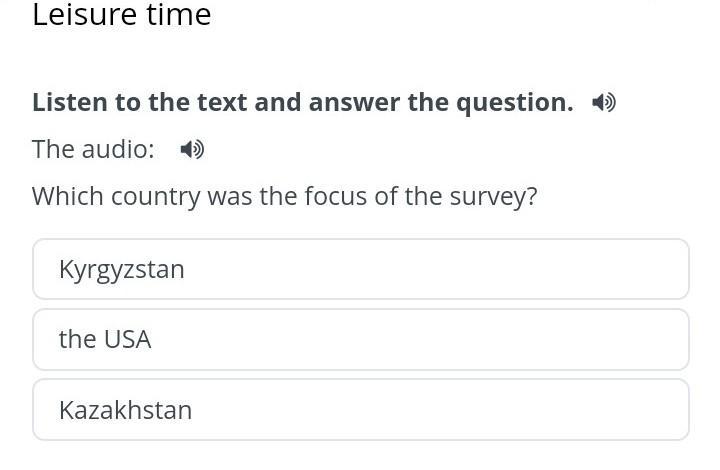Screen dimensions: 720x470
Task: Mark Kyrgyzstan as the survey's focus country
Action: [360, 269]
